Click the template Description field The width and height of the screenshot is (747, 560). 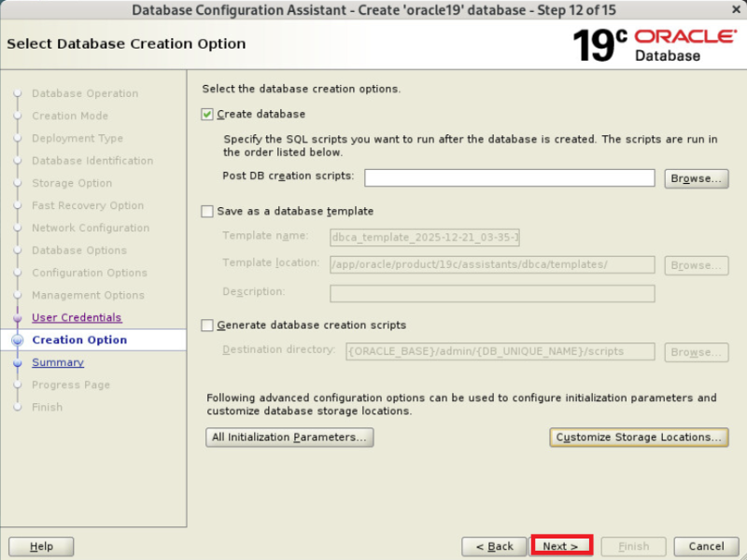492,293
